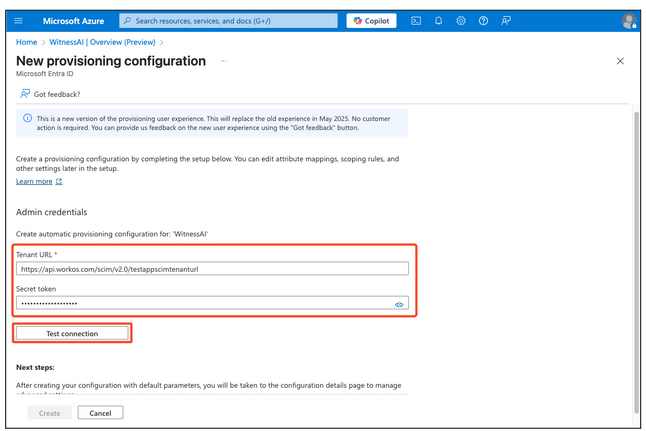Image resolution: width=646 pixels, height=431 pixels.
Task: Reveal the secret token with eye icon
Action: pyautogui.click(x=399, y=305)
